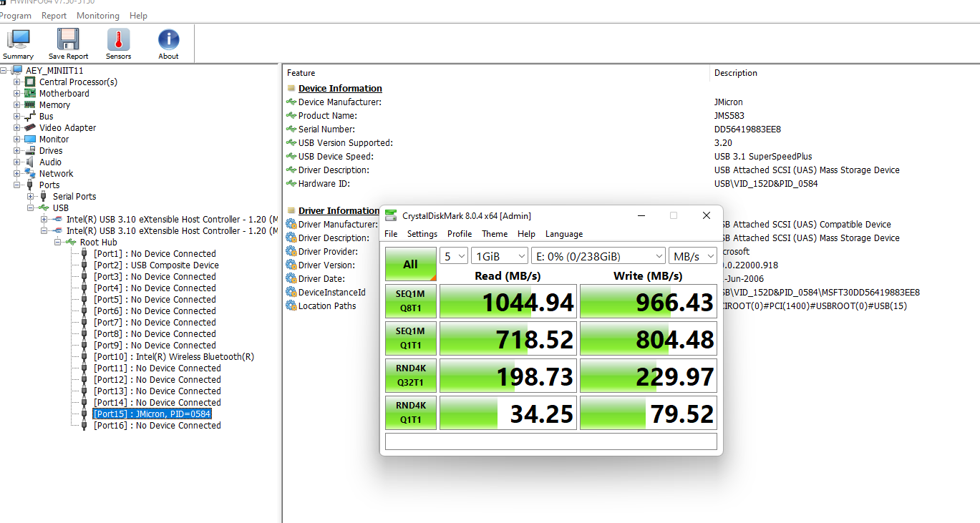980x523 pixels.
Task: Select the Monitor tree icon
Action: click(x=31, y=139)
